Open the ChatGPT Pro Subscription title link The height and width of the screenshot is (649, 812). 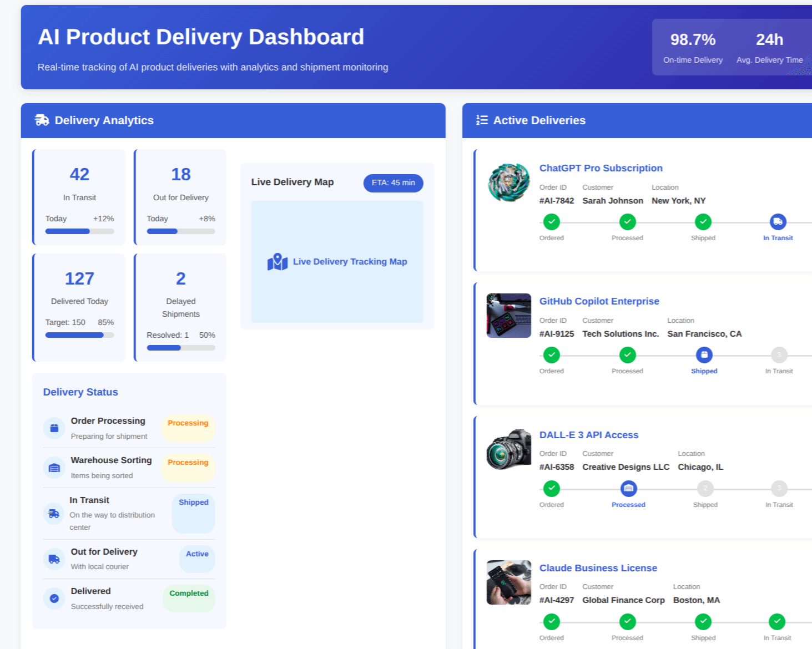pyautogui.click(x=601, y=168)
